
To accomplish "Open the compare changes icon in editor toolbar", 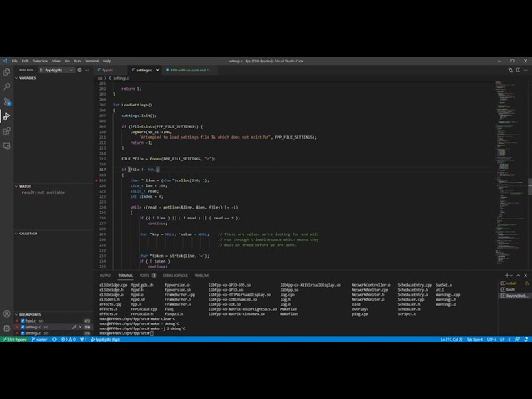I will [510, 70].
